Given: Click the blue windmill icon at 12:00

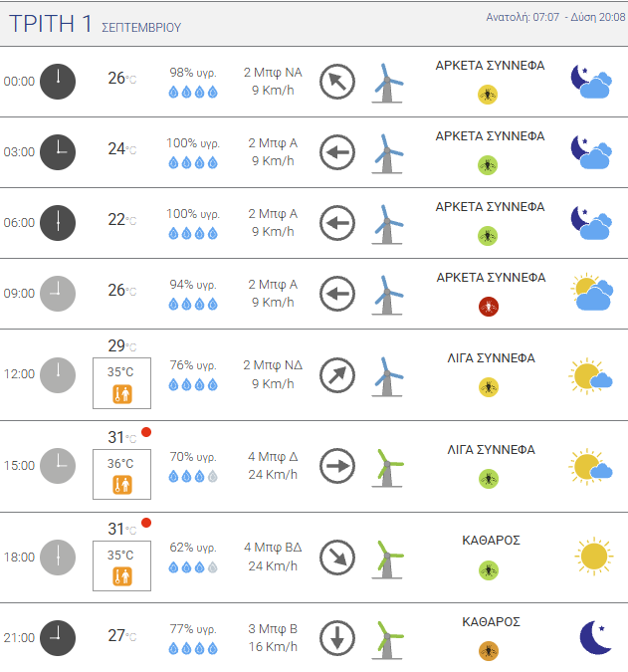Looking at the screenshot, I should (x=387, y=376).
